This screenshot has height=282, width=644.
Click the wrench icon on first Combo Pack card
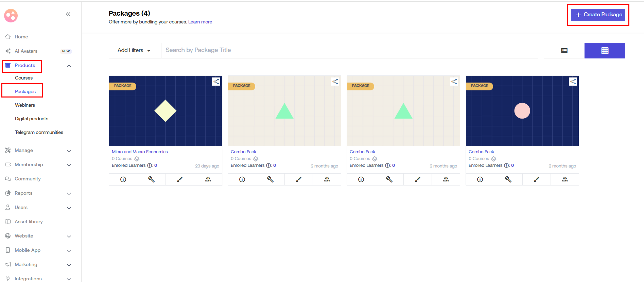tap(270, 179)
